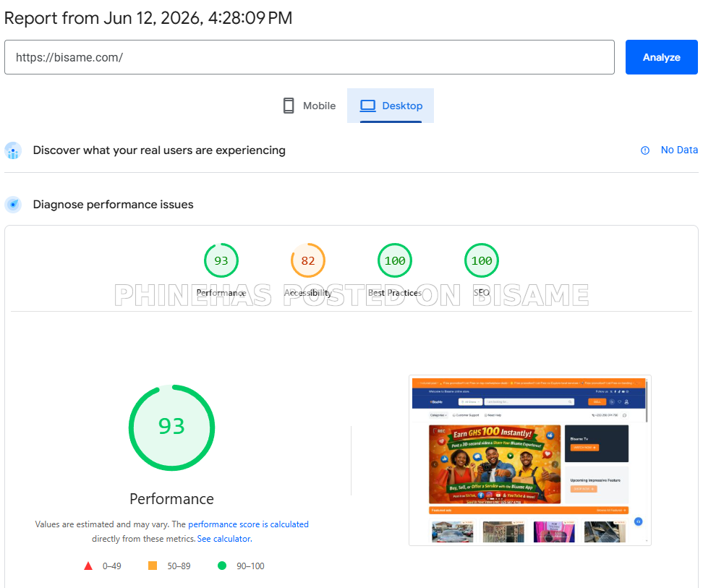The height and width of the screenshot is (588, 703).
Task: Click the Diagnose performance issues heading
Action: (113, 205)
